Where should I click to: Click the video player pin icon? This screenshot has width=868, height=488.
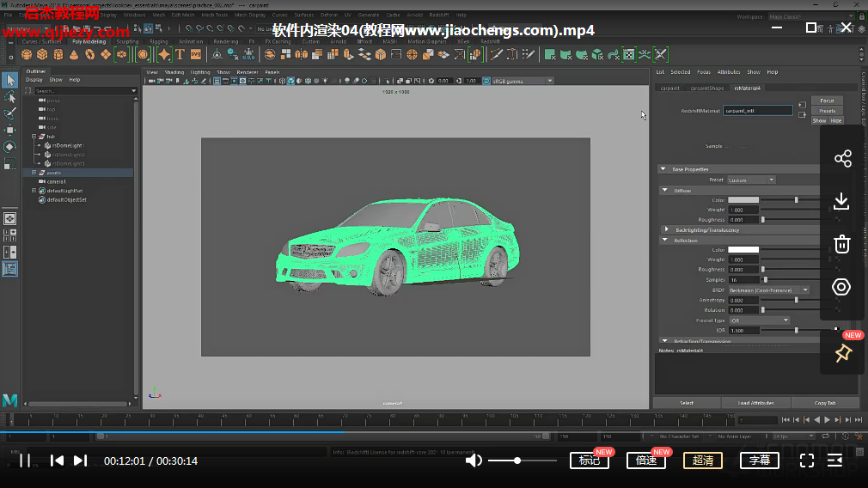point(843,352)
